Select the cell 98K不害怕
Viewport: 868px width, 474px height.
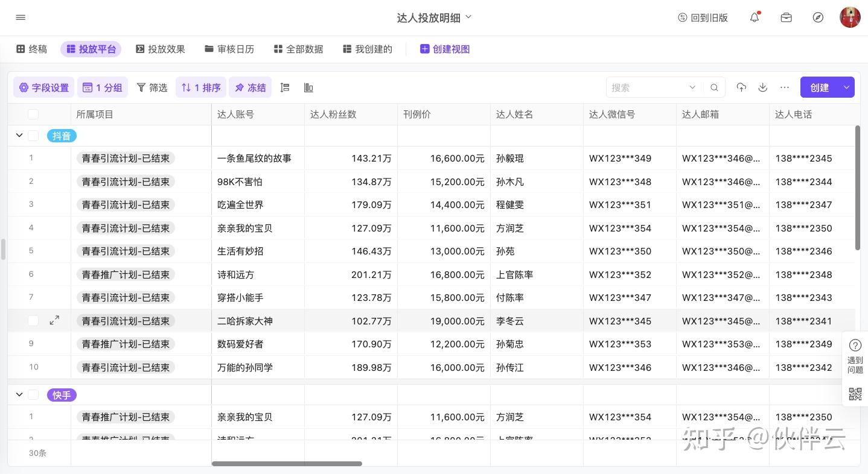[x=258, y=182]
